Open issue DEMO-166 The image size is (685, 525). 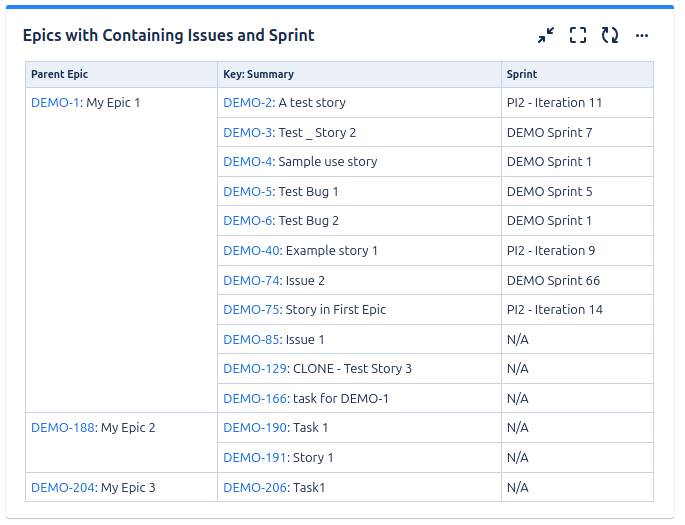point(255,399)
